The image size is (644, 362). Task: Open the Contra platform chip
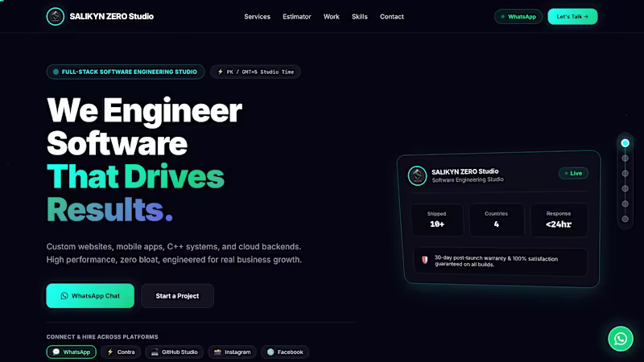[121, 352]
